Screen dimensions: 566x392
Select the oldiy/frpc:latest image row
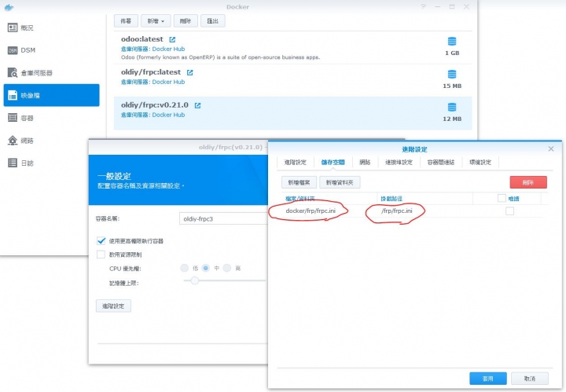point(292,80)
